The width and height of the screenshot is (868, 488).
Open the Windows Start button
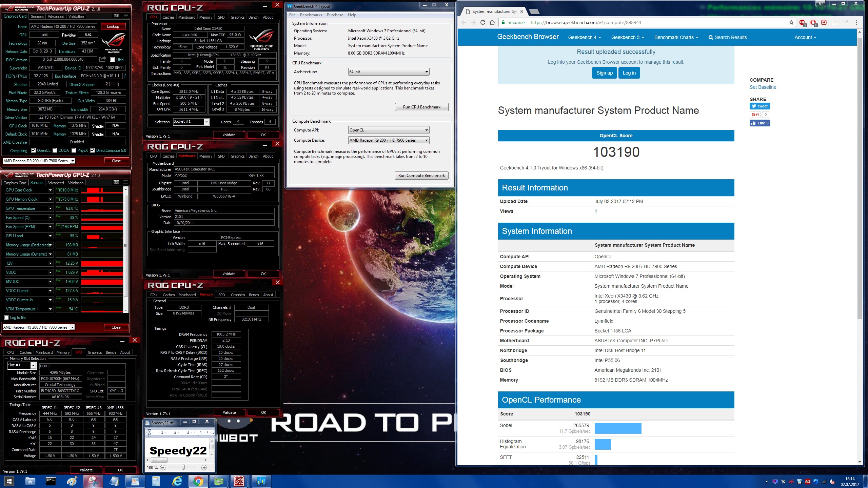[x=9, y=481]
